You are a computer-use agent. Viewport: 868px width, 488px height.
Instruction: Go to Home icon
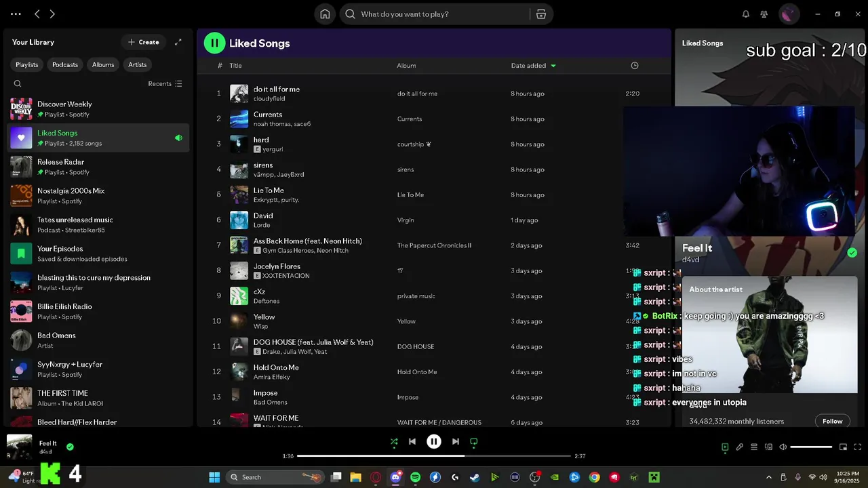click(x=325, y=14)
